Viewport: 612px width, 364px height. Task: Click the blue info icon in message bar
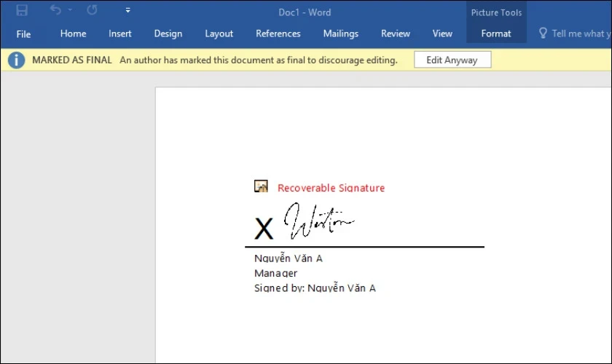[16, 60]
